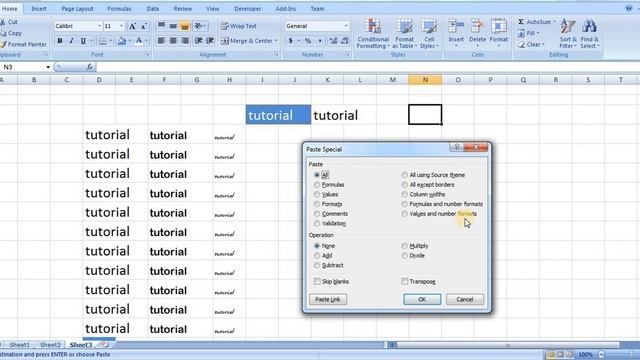
Task: Toggle Underline formatting
Action: (83, 41)
